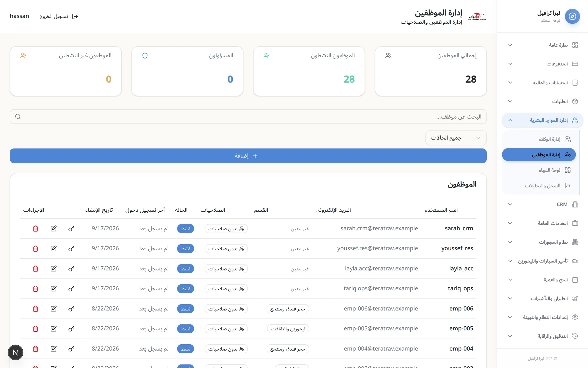Screen dimensions: 588x368
Task: Delete the emp-004 employee
Action: click(35, 349)
